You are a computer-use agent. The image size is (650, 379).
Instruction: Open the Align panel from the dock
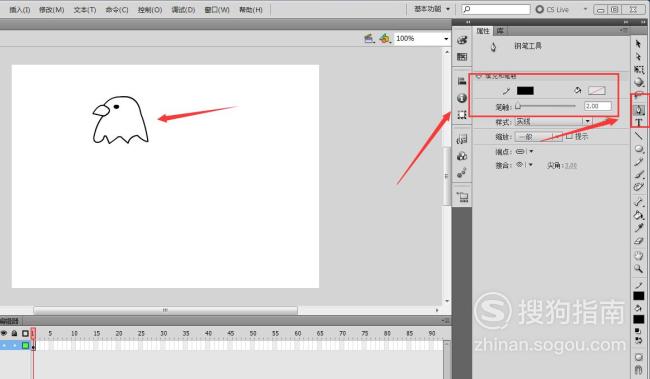462,81
